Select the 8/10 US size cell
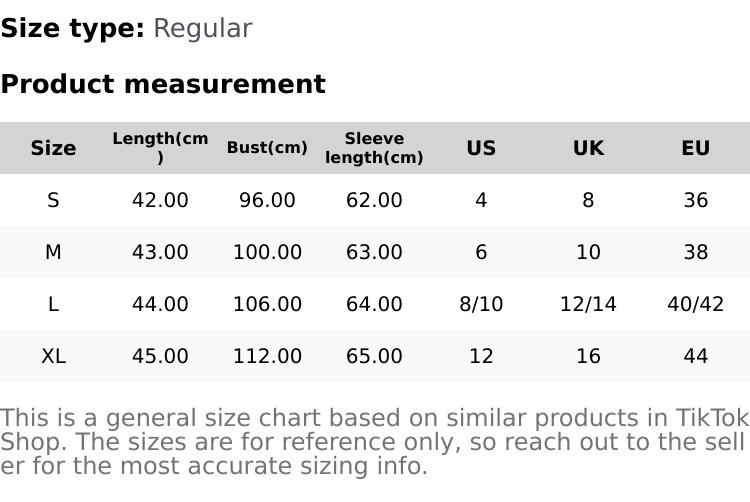750x502 pixels. tap(481, 304)
